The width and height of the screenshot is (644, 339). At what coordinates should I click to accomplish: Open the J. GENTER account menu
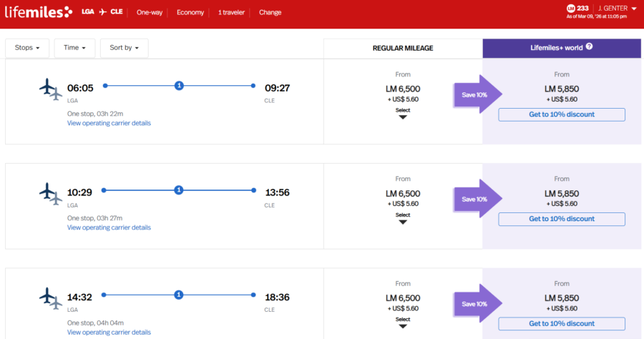pos(617,8)
